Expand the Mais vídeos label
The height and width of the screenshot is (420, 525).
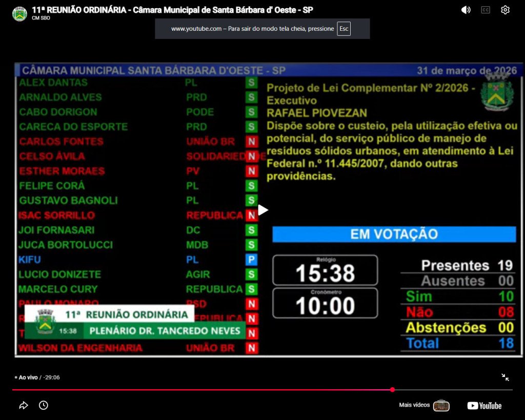click(x=414, y=405)
